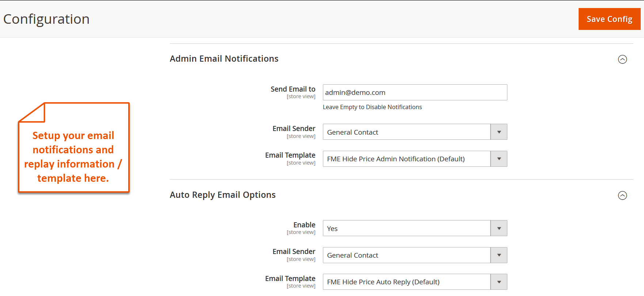The height and width of the screenshot is (296, 644).
Task: Click the Admin Email Notifications heading
Action: 224,59
